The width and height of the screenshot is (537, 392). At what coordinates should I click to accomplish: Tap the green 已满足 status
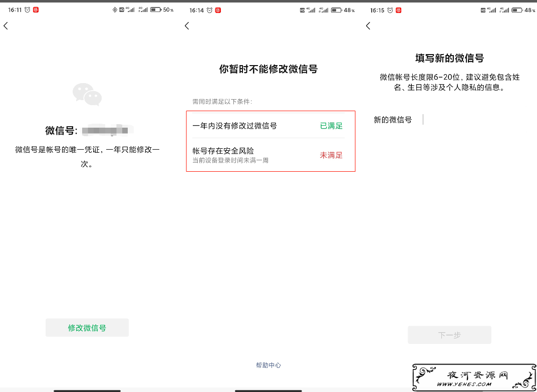331,126
